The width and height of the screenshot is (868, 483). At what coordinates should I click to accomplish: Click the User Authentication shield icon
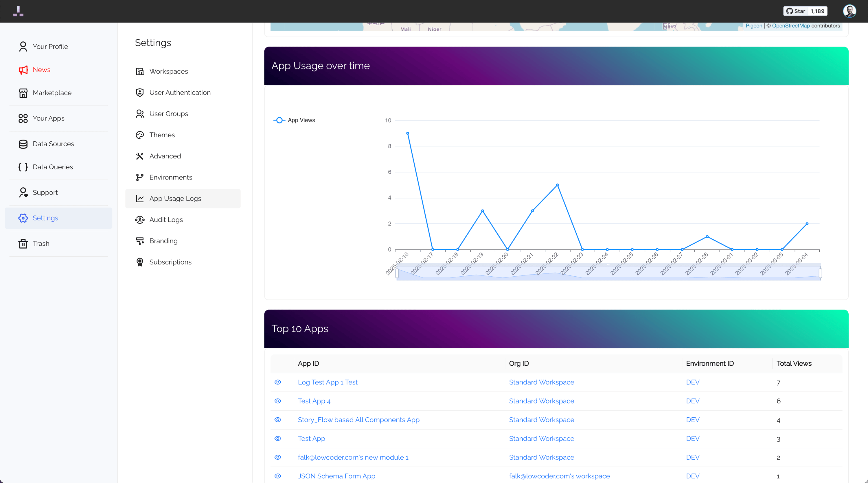coord(139,92)
